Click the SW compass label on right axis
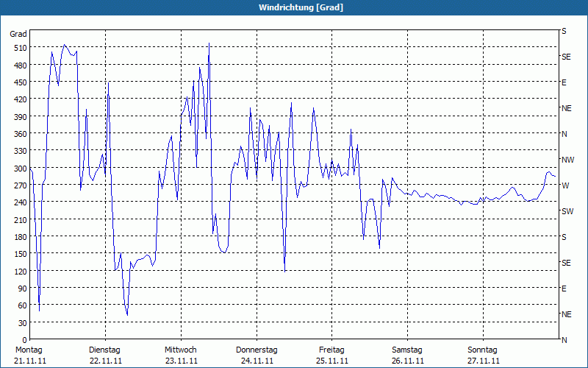The width and height of the screenshot is (588, 368). pyautogui.click(x=567, y=211)
